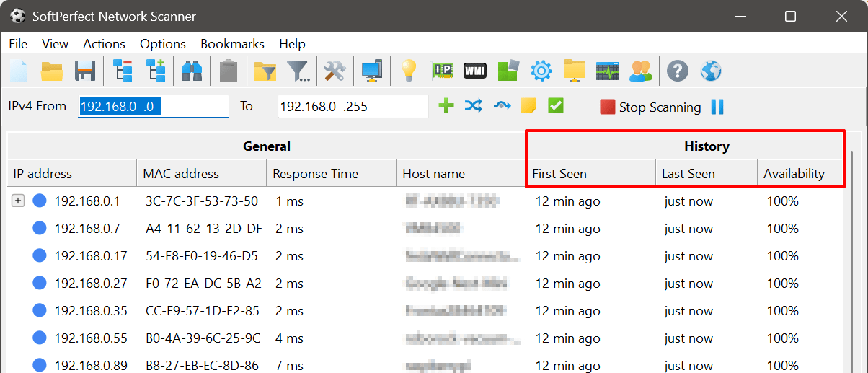Click the Stop Scanning button
The height and width of the screenshot is (373, 868).
650,107
